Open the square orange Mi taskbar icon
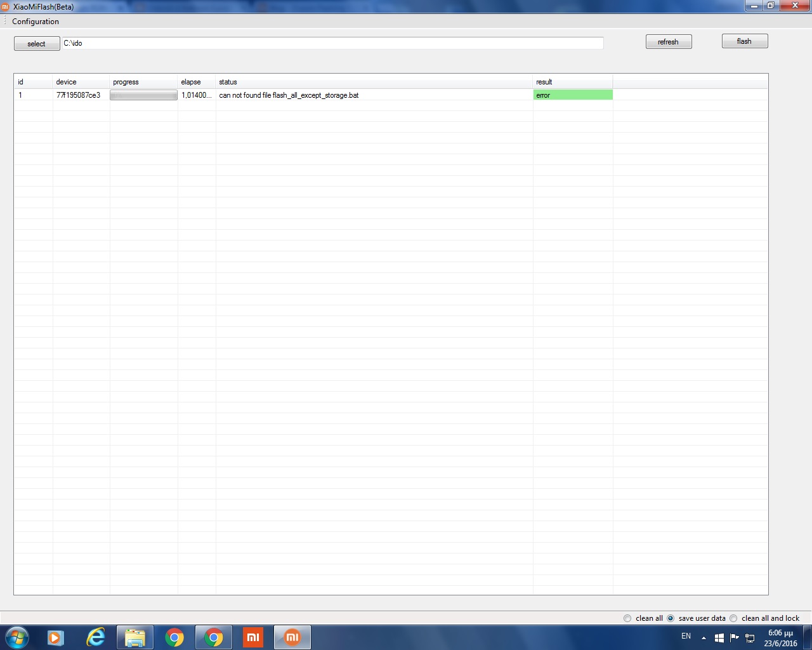This screenshot has width=812, height=650. pos(253,637)
